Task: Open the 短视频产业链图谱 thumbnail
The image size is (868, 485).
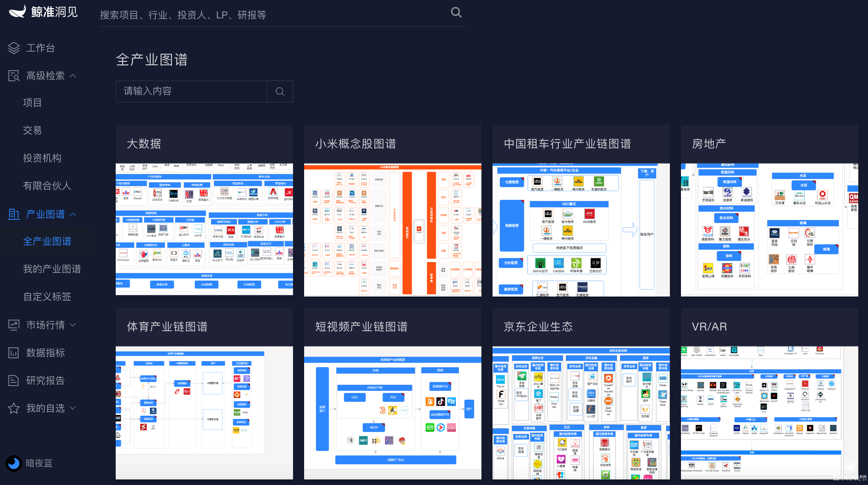Action: 392,412
